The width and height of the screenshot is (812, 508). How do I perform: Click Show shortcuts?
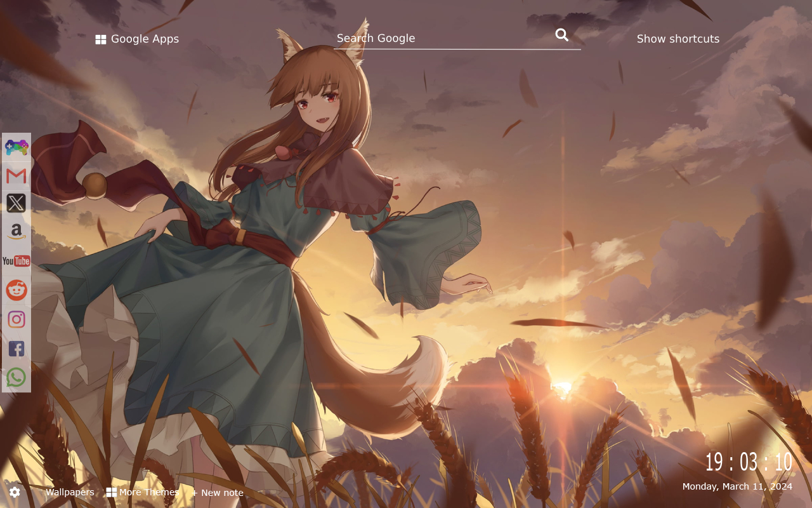pyautogui.click(x=678, y=39)
